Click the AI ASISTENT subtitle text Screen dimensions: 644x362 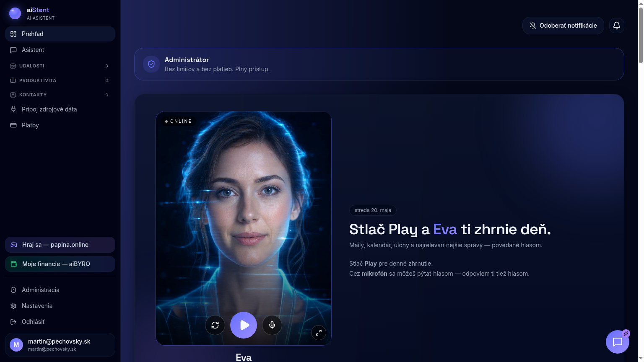pos(41,18)
